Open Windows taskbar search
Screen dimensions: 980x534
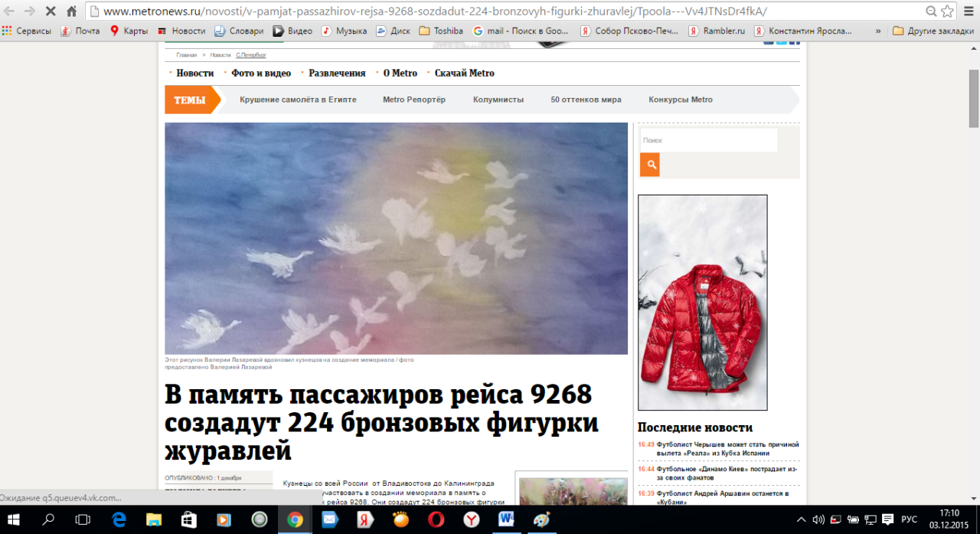point(48,519)
